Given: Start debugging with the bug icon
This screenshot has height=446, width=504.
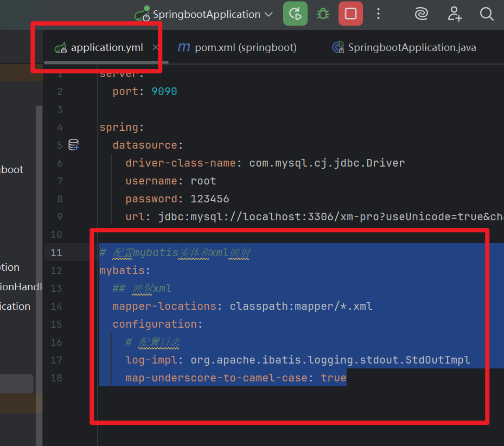Looking at the screenshot, I should (x=323, y=14).
